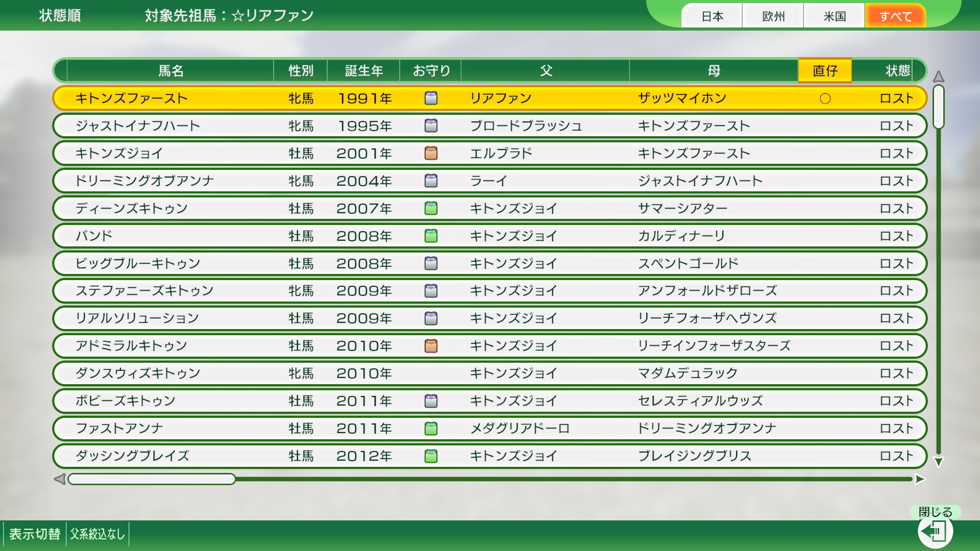
Task: Click the scroll left arrow of horizontal scrollbar
Action: click(60, 479)
